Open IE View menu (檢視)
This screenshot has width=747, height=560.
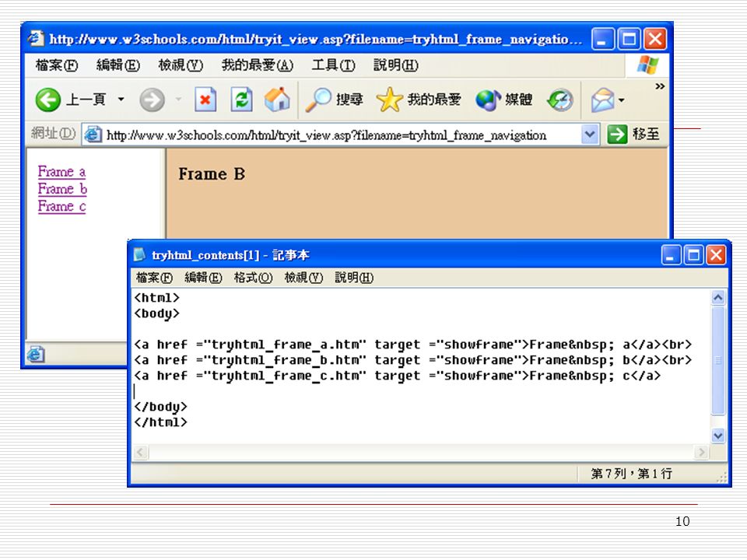tap(181, 65)
